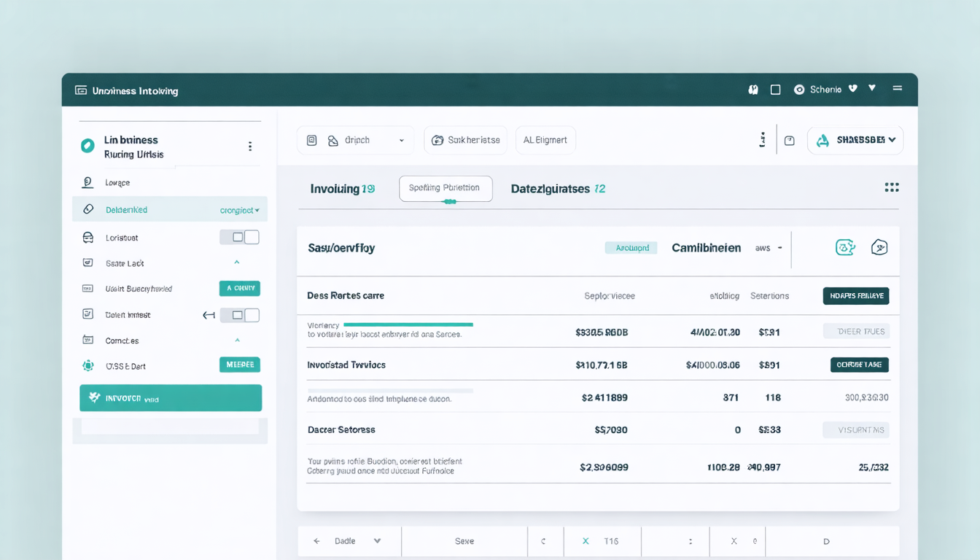Click the card icon beside "Usart Buecryhwied"

(x=88, y=289)
